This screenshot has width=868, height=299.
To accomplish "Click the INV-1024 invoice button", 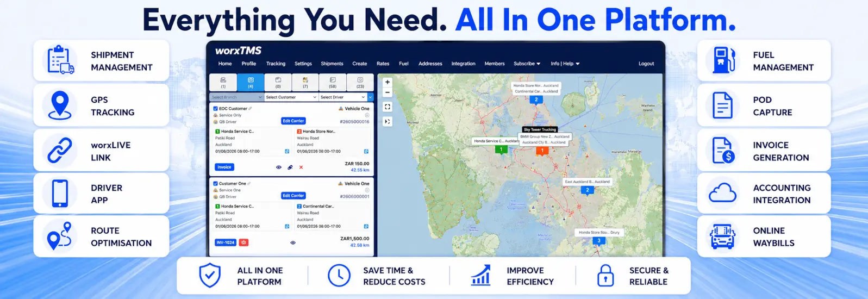I will coord(226,242).
